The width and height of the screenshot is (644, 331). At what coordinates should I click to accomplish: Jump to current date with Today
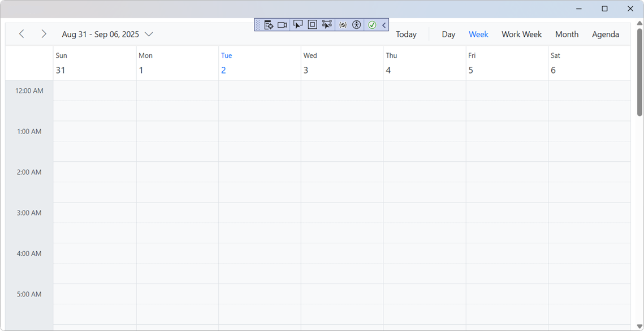coord(406,34)
